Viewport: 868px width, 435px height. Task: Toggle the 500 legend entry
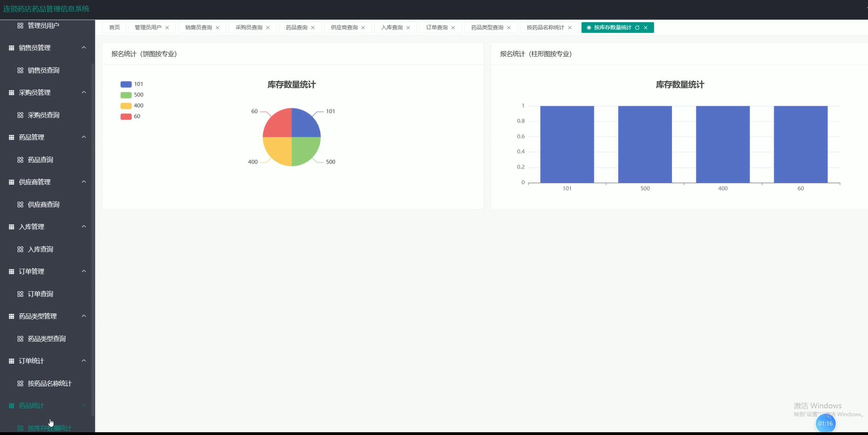point(132,95)
